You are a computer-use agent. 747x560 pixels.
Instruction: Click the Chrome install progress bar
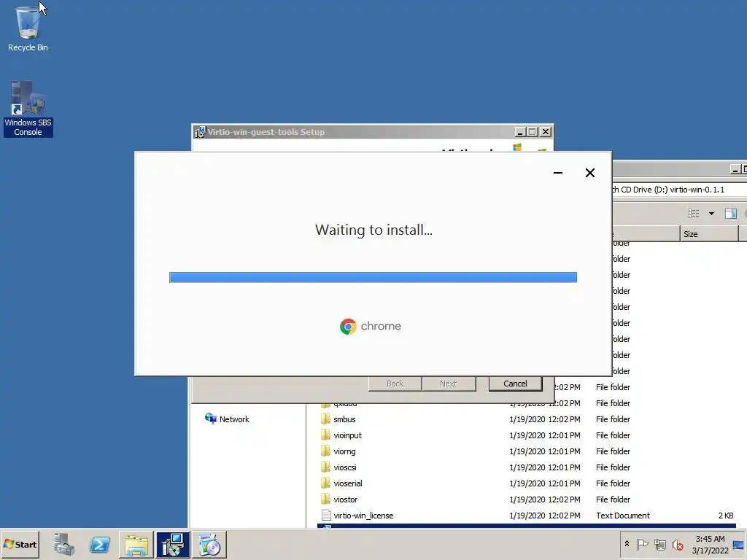pyautogui.click(x=373, y=277)
